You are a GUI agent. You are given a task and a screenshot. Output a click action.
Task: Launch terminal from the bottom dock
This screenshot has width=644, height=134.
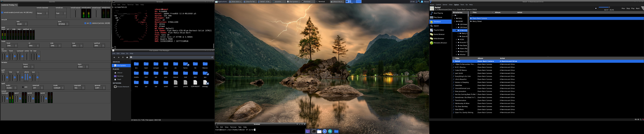[314, 131]
